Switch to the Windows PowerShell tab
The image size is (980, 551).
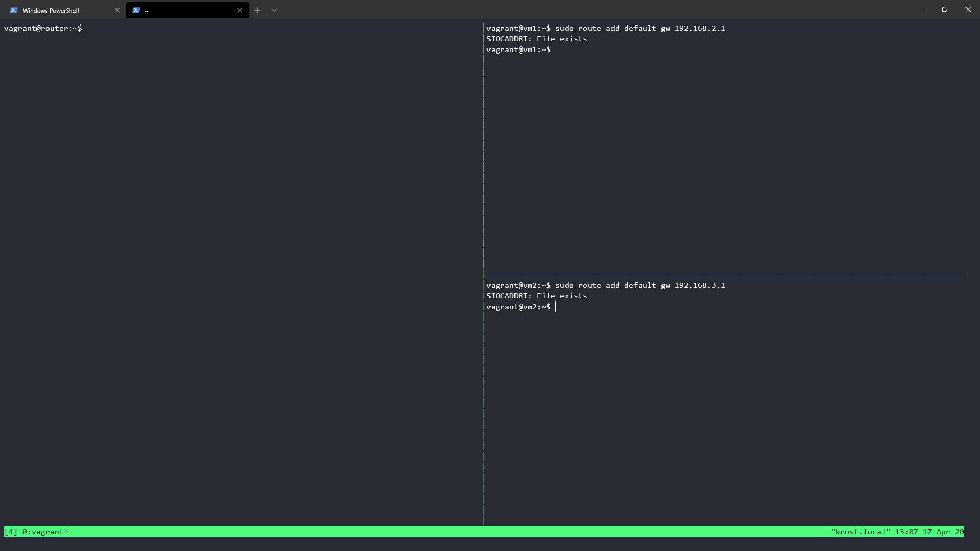click(63, 10)
